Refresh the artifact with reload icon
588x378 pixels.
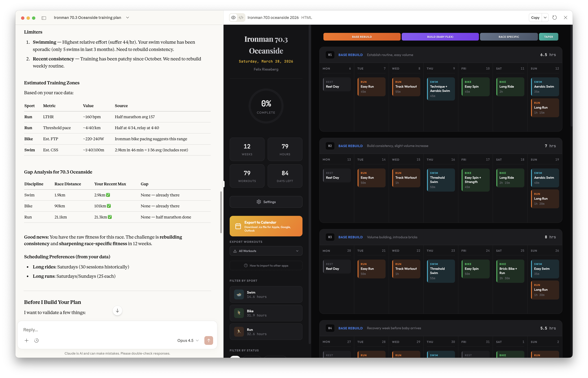pyautogui.click(x=554, y=18)
